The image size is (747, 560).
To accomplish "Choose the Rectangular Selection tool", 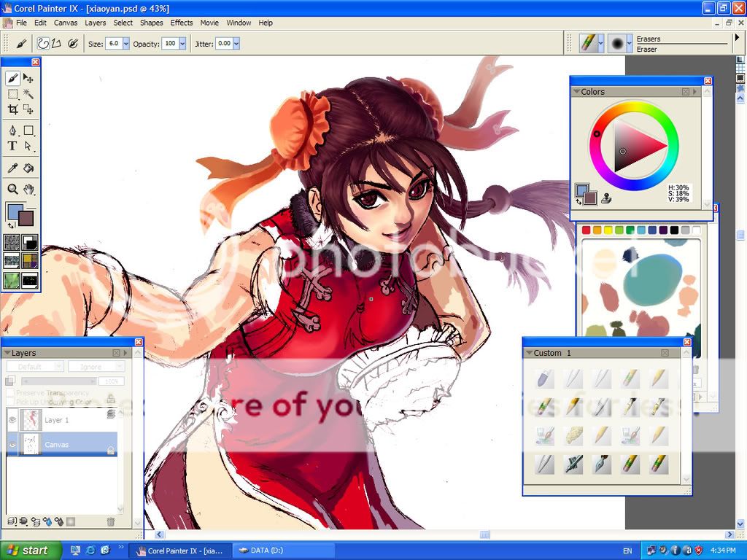I will point(13,94).
